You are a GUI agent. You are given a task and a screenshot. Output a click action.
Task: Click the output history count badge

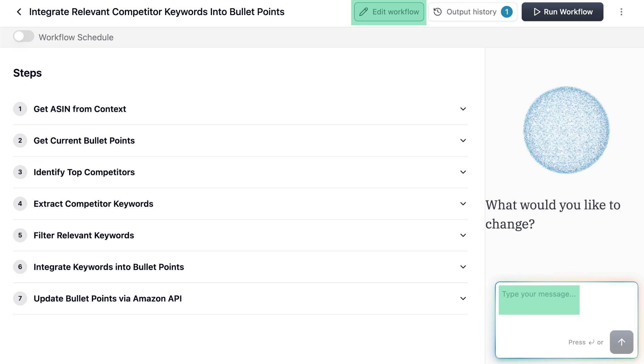(x=507, y=12)
